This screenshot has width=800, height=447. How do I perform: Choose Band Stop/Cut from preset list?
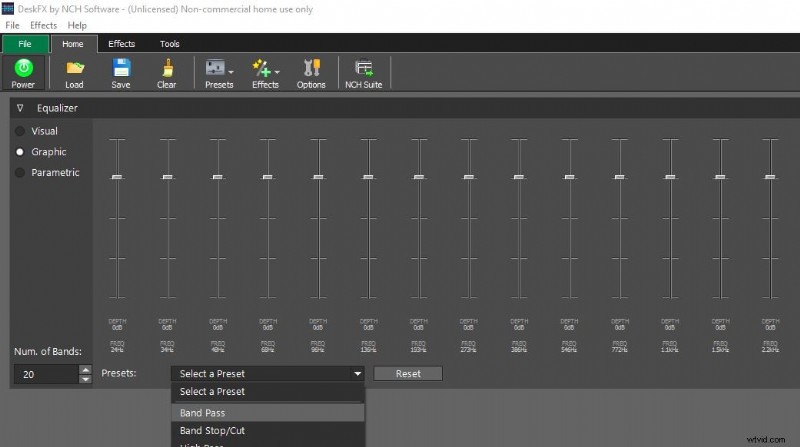pyautogui.click(x=268, y=431)
